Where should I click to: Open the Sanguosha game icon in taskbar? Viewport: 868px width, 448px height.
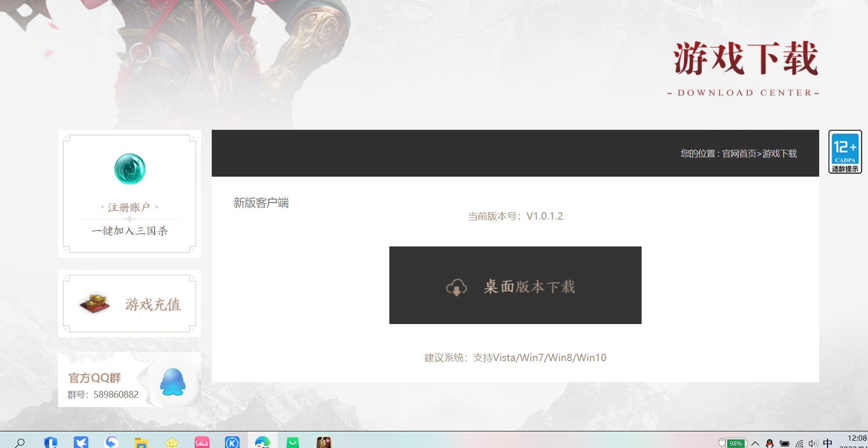[324, 443]
